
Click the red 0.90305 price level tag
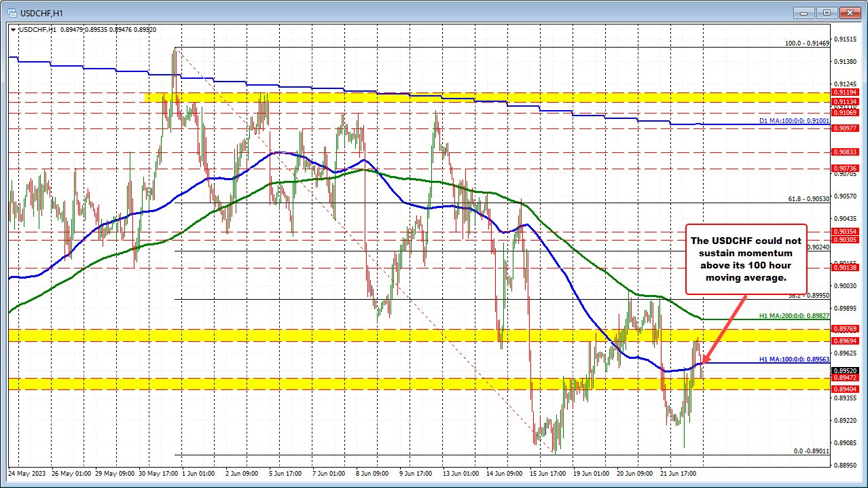pos(845,240)
